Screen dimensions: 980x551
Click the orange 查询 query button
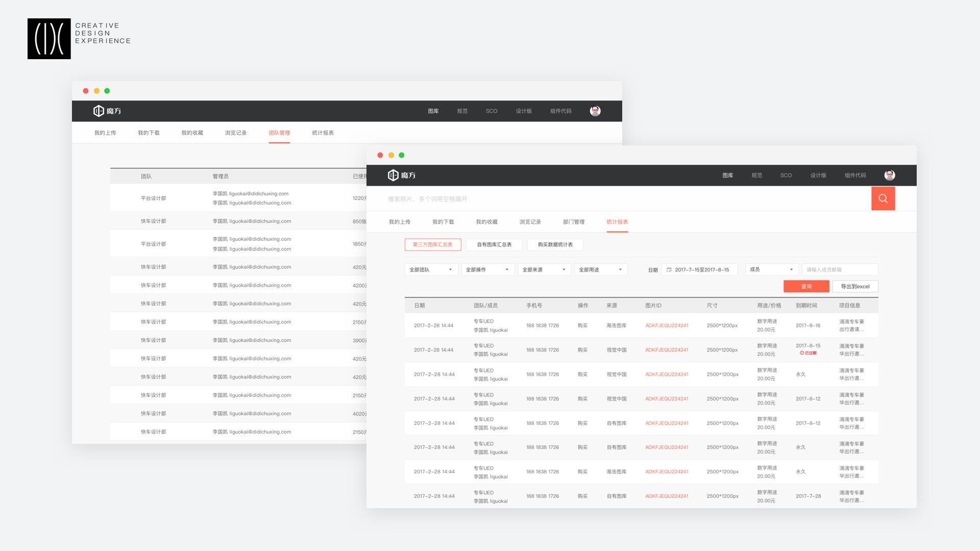(806, 286)
